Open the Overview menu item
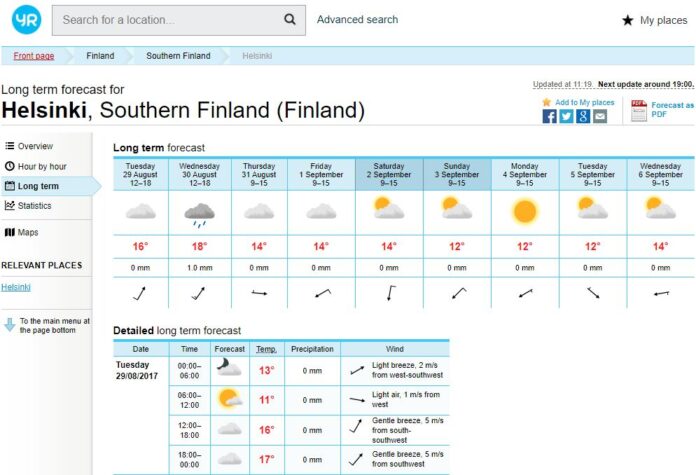The image size is (696, 475). (x=34, y=146)
